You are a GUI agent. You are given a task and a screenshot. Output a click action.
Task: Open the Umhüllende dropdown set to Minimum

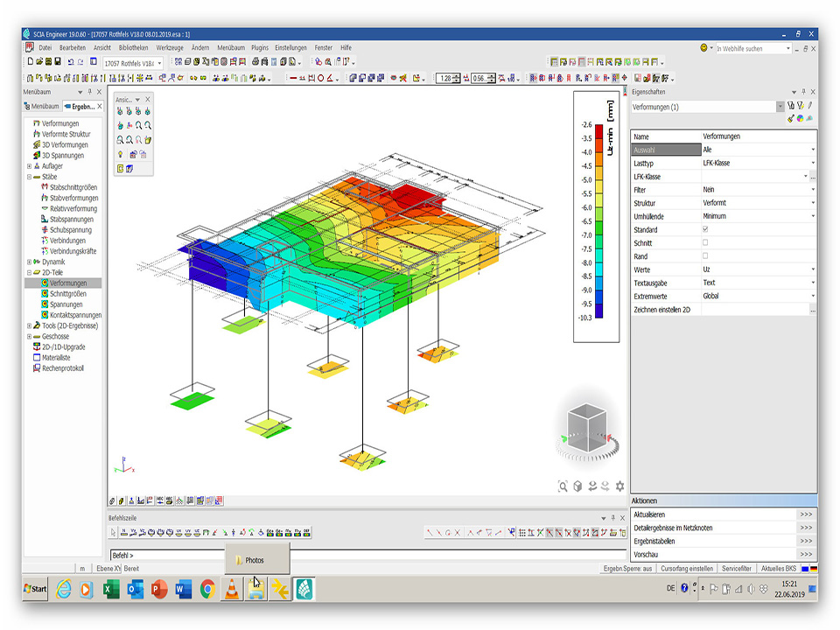pyautogui.click(x=813, y=216)
